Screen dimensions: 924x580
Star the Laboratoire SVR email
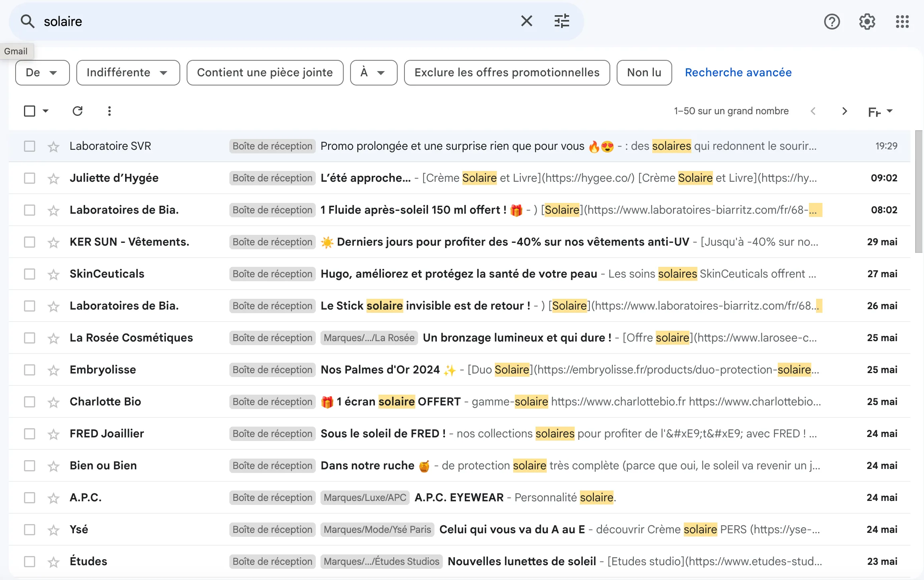[x=53, y=147]
